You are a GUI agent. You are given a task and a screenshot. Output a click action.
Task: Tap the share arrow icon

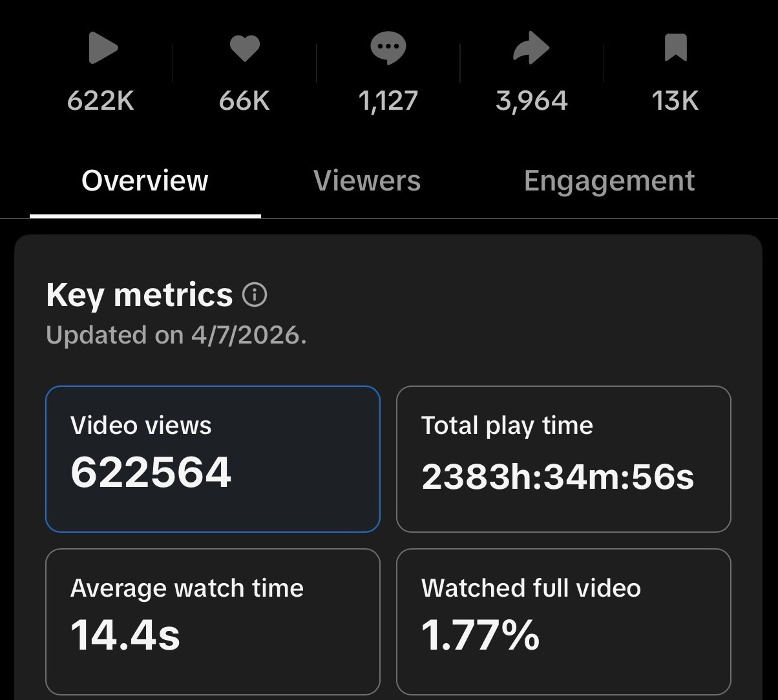tap(531, 49)
